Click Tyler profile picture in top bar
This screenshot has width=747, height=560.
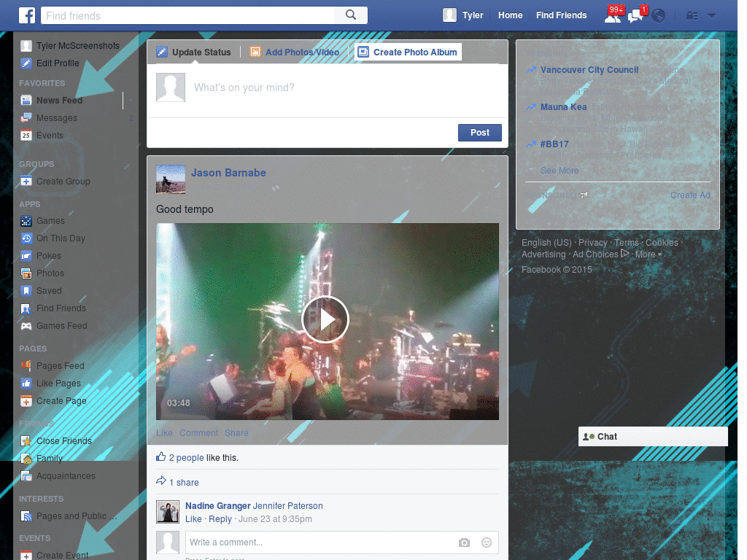click(449, 15)
